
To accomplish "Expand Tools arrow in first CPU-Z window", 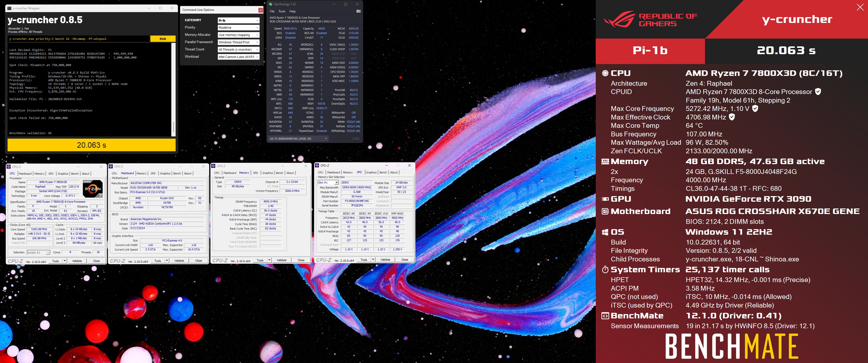I will coord(64,261).
